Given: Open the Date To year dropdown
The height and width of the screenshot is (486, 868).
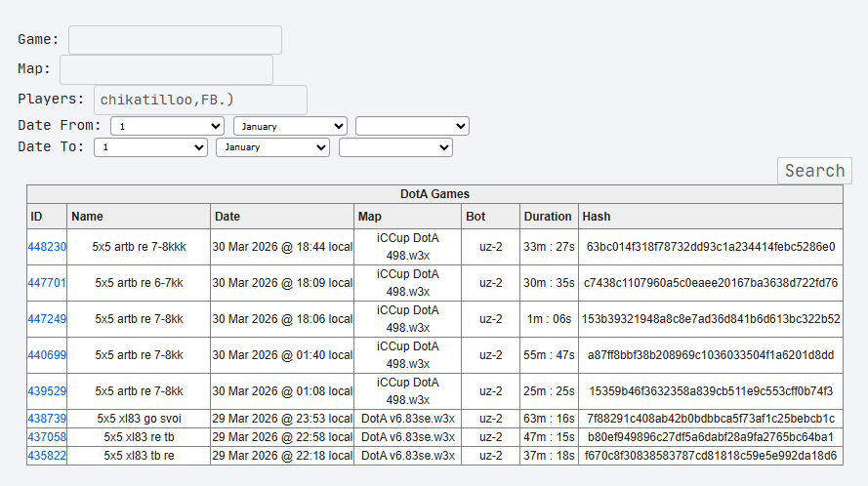Looking at the screenshot, I should coord(395,147).
